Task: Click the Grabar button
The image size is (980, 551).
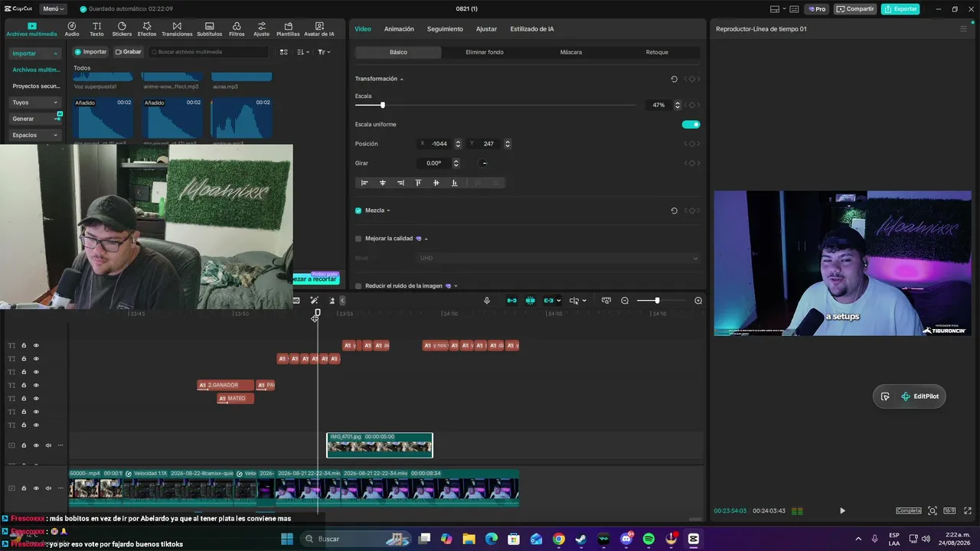Action: tap(129, 52)
